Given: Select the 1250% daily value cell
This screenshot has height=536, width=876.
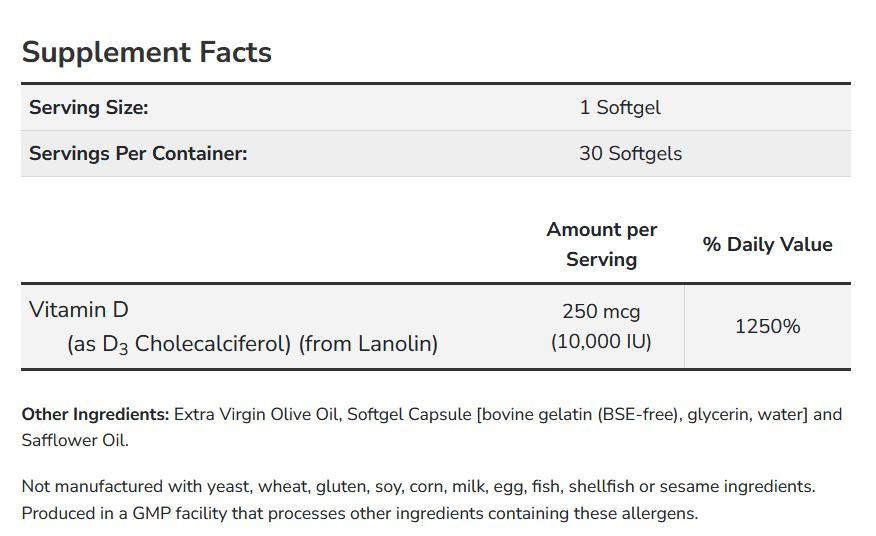Looking at the screenshot, I should pos(767,326).
